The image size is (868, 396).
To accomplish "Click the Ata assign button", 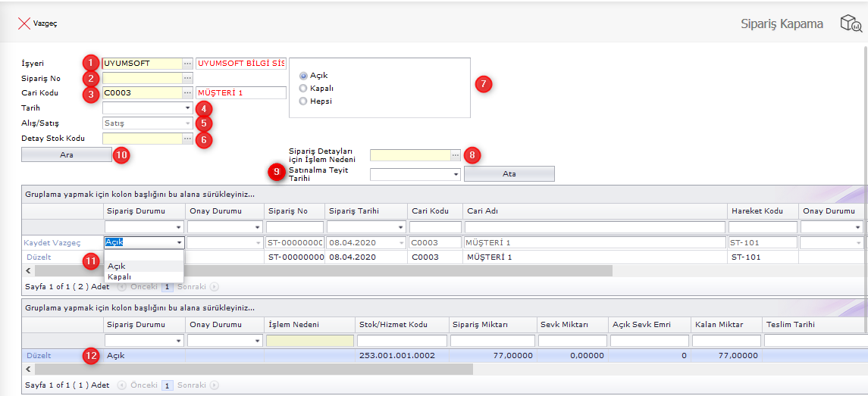I will (509, 174).
